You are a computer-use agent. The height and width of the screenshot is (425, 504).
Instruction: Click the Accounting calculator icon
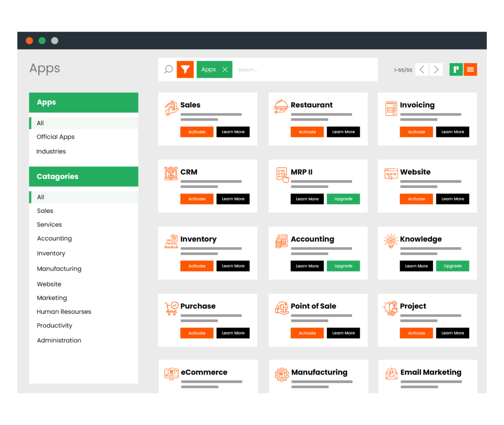[x=281, y=241]
